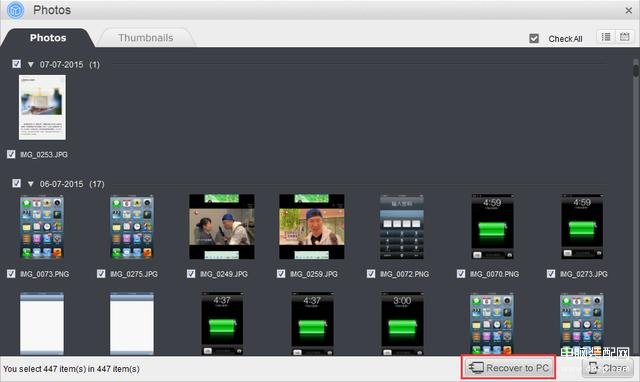
Task: Toggle the 06-07-2015 group checkbox
Action: click(x=16, y=183)
